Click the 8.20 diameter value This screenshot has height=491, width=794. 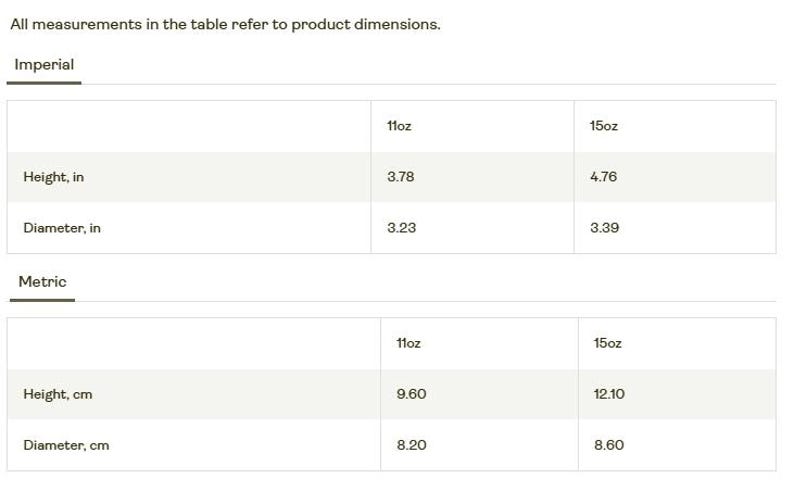pos(412,445)
